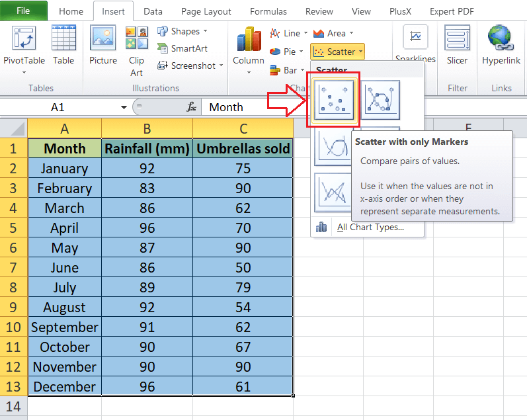Select the January cell
Screen dimensions: 527x420
[x=65, y=168]
